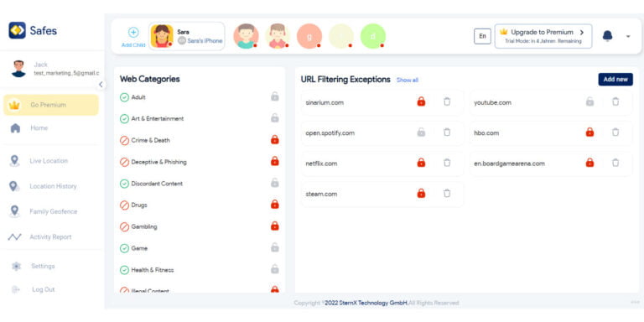Unlock the Gambling web category
The height and width of the screenshot is (322, 644).
[x=275, y=226]
